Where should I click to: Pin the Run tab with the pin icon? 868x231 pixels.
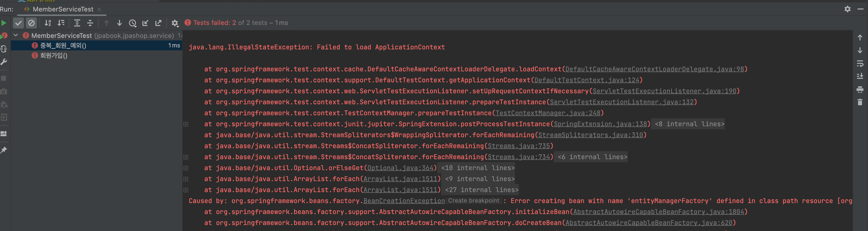point(4,150)
